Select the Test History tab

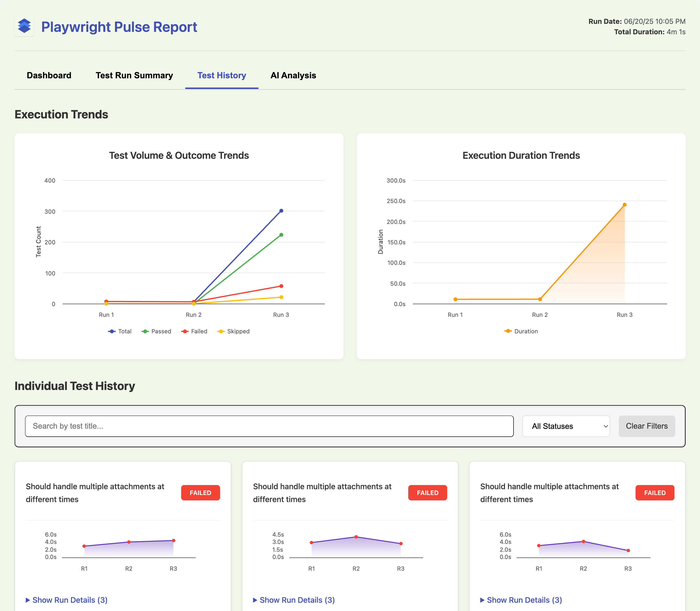pos(222,75)
